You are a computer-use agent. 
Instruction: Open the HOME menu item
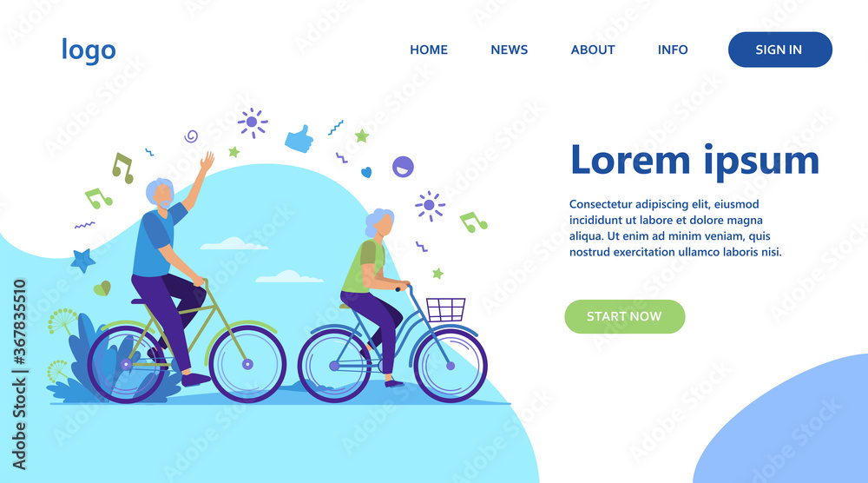point(429,50)
